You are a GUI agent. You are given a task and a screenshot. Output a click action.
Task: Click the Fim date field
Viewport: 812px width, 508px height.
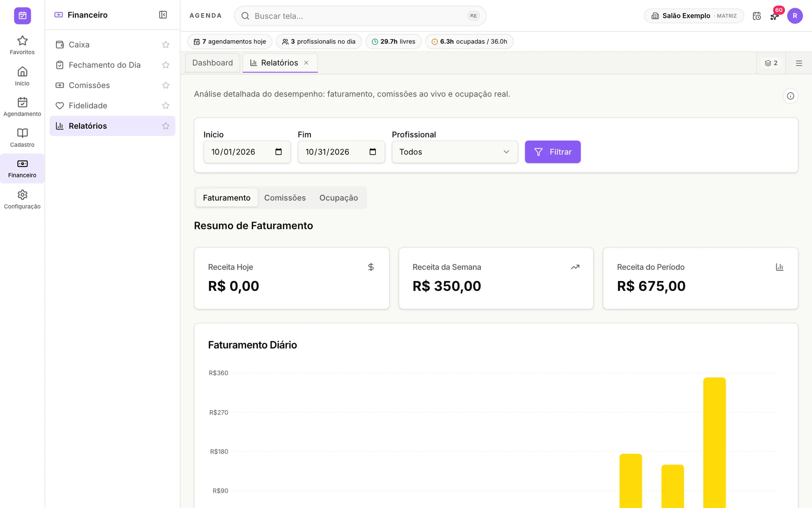coord(341,152)
